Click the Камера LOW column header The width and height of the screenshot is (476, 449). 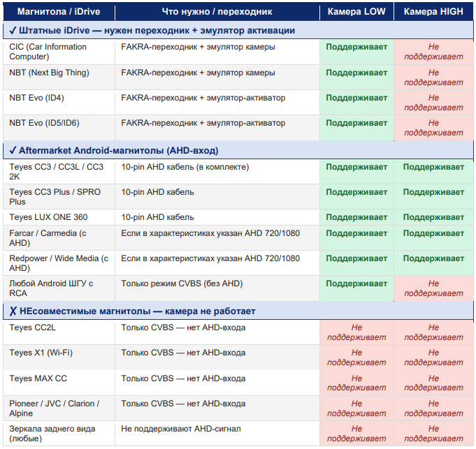point(356,11)
